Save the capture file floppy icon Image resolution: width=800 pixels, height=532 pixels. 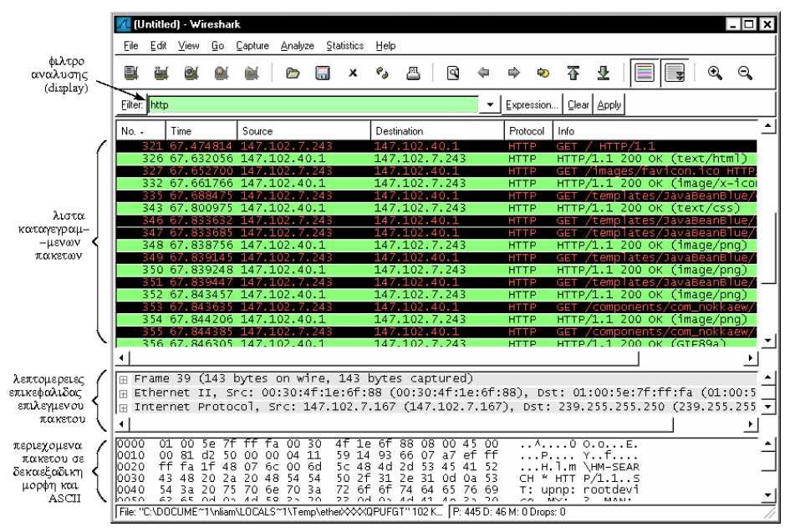323,73
